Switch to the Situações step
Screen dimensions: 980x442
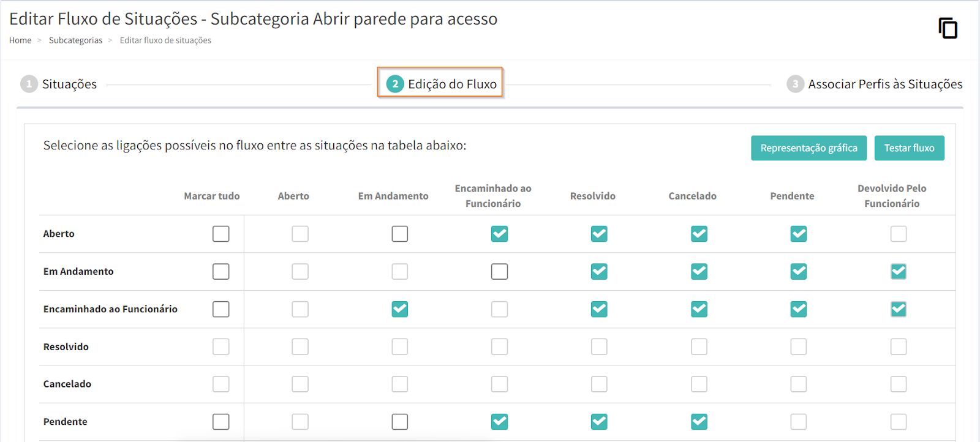69,84
